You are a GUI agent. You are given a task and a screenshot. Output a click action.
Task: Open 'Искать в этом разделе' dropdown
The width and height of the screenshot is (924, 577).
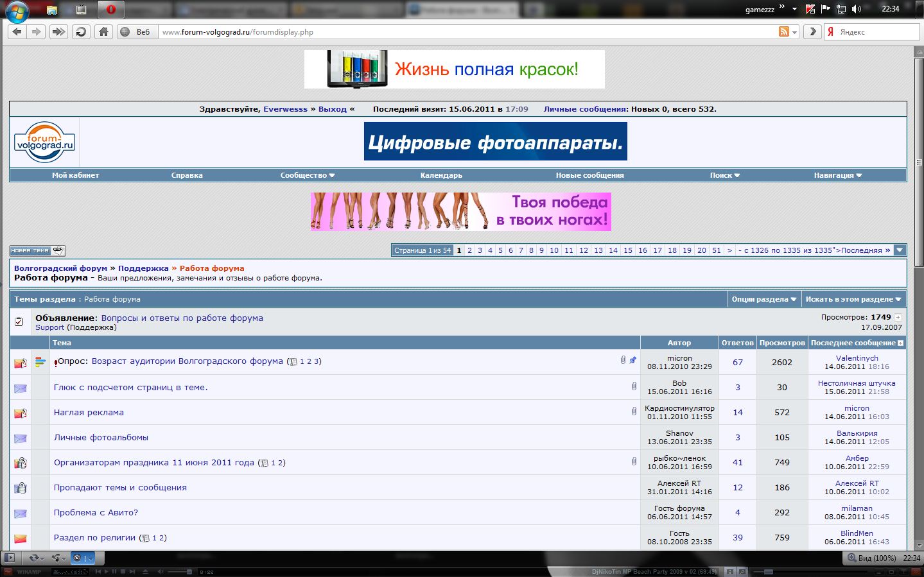point(853,299)
